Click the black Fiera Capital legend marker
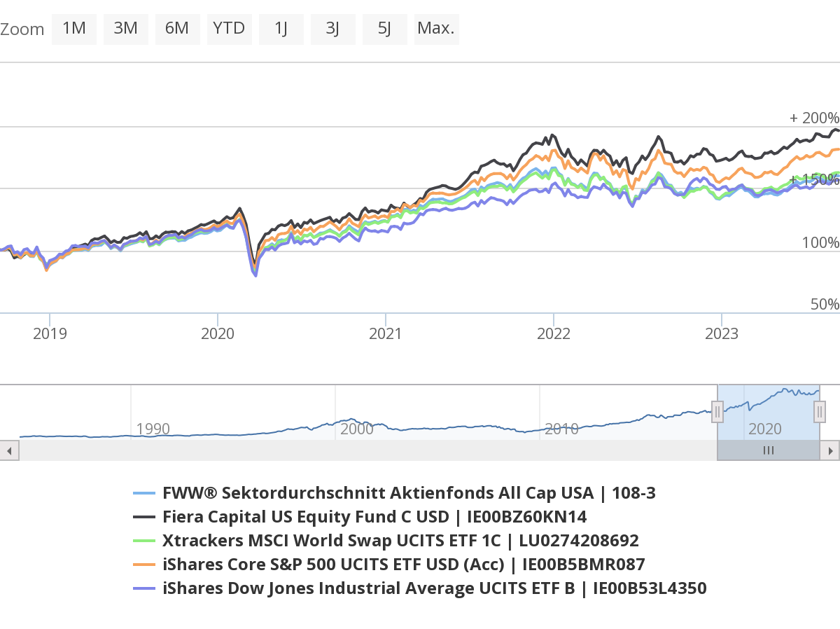The image size is (840, 629). (x=143, y=518)
